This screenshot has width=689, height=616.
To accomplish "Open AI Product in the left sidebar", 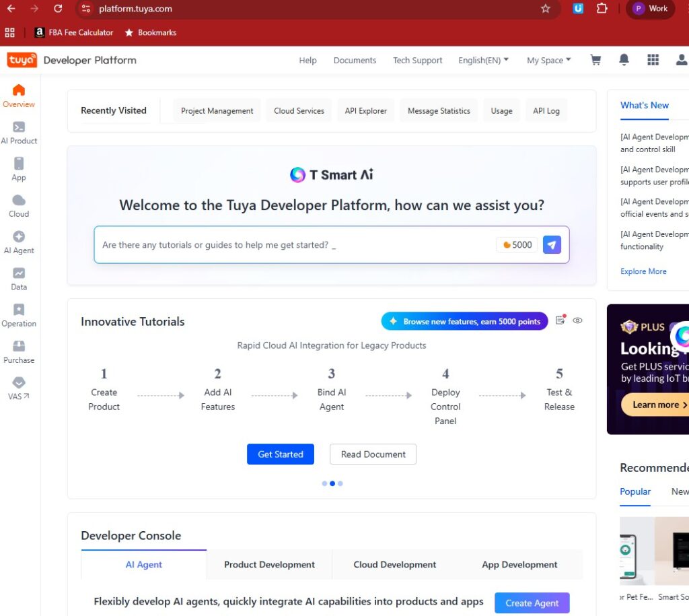I will coord(19,132).
